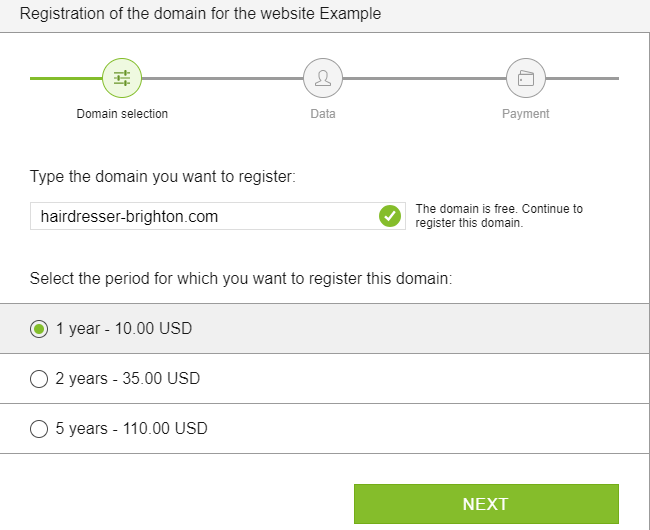Click into the domain name input field
This screenshot has width=650, height=530.
[218, 216]
